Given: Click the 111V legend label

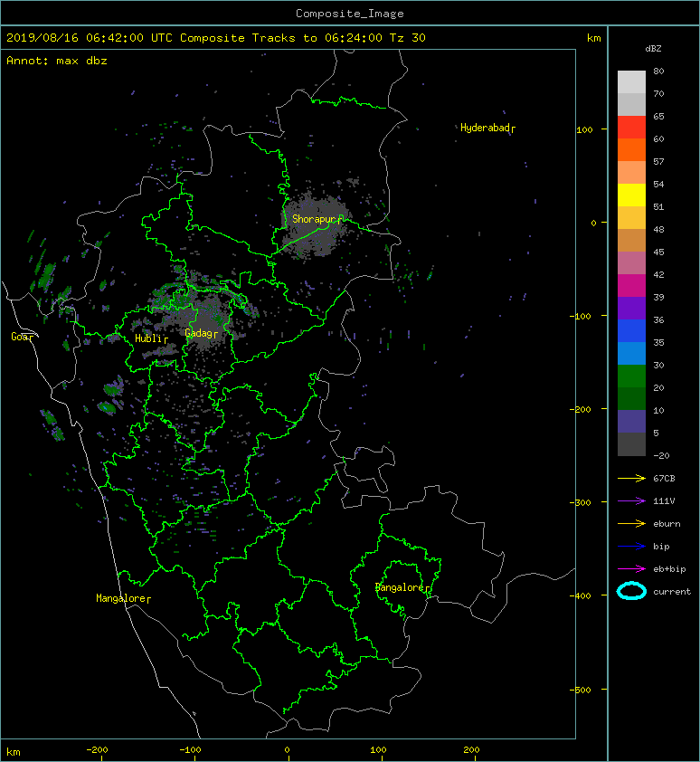Looking at the screenshot, I should click(x=664, y=501).
